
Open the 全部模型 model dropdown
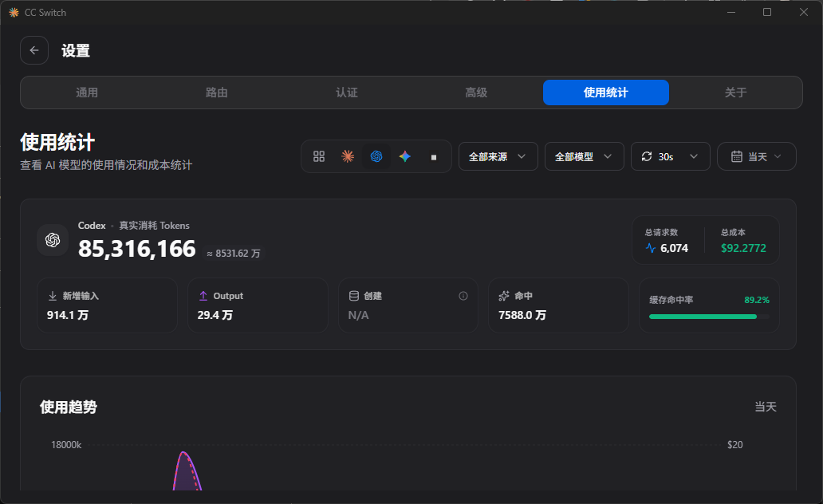coord(585,156)
